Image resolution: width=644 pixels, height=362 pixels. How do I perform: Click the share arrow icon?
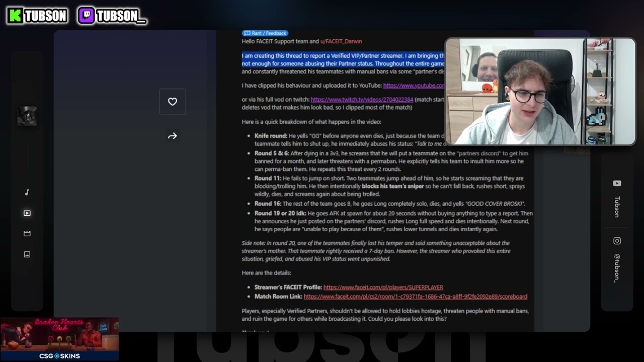173,136
